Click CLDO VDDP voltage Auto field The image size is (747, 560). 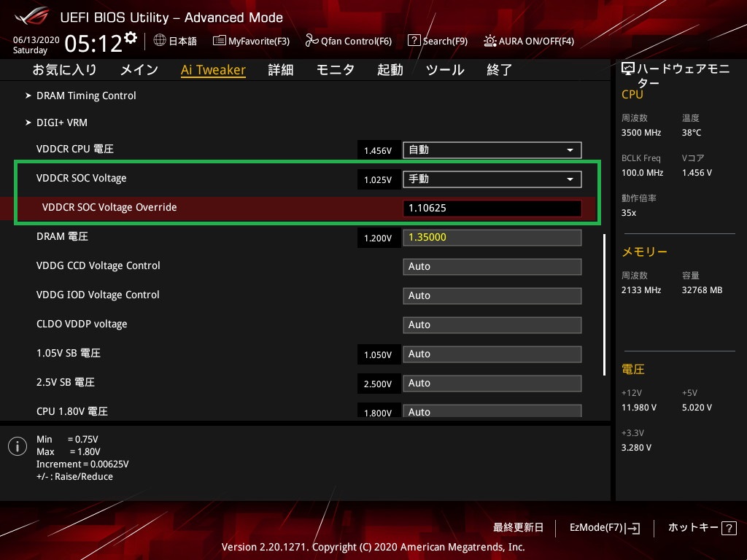pos(492,324)
